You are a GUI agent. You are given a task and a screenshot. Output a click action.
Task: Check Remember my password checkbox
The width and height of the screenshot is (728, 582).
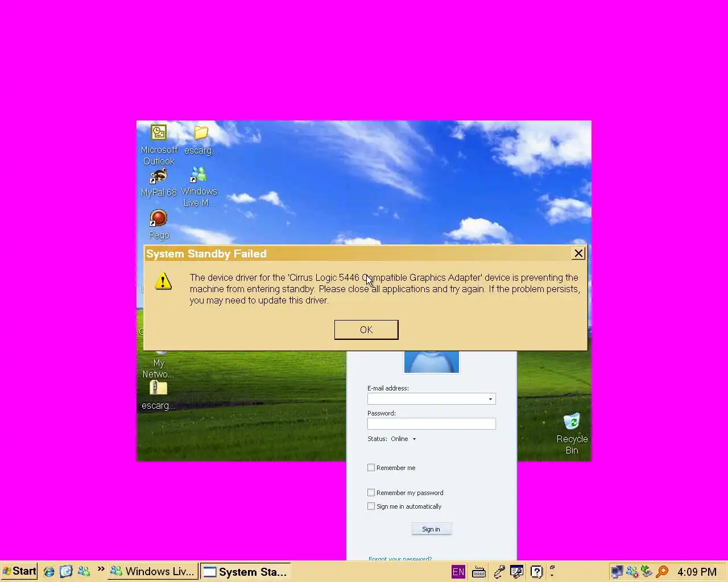(371, 493)
